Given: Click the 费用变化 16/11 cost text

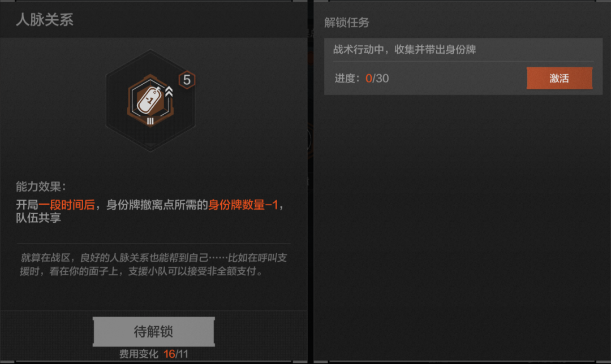Looking at the screenshot, I should pyautogui.click(x=153, y=354).
